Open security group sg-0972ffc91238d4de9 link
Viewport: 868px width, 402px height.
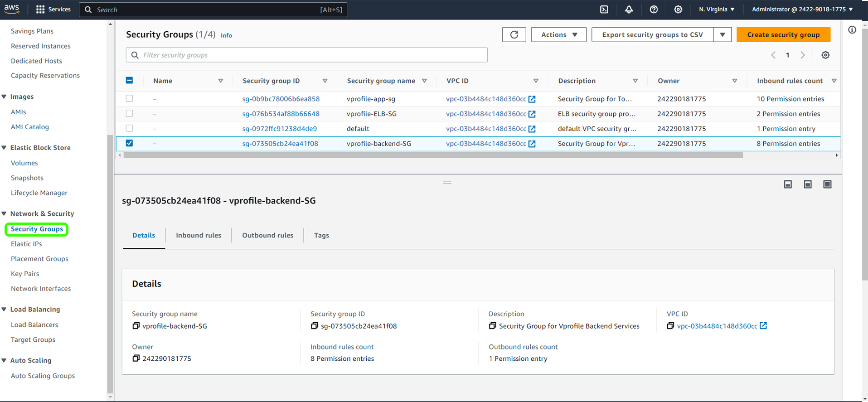tap(280, 129)
